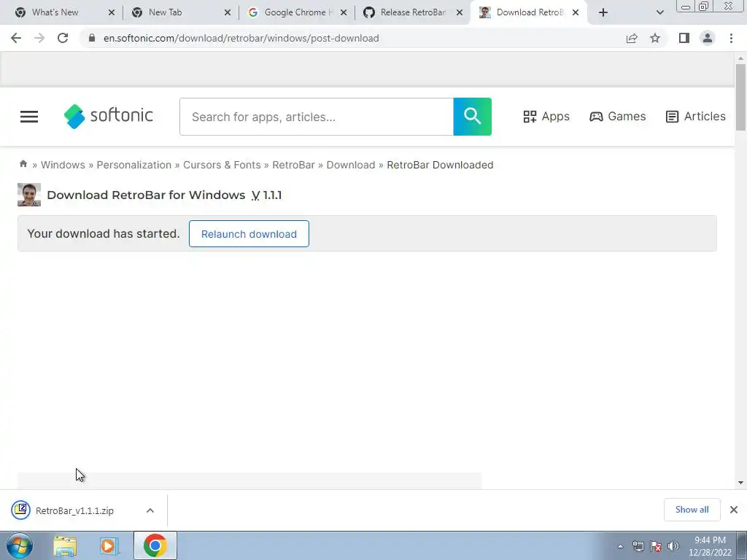This screenshot has width=747, height=560.
Task: Click the Chrome taskbar icon
Action: pos(155,545)
